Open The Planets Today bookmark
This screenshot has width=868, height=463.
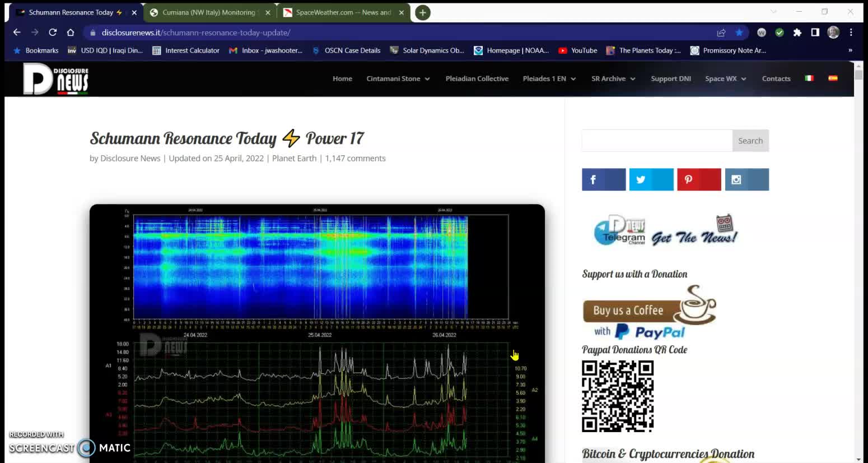click(x=644, y=50)
